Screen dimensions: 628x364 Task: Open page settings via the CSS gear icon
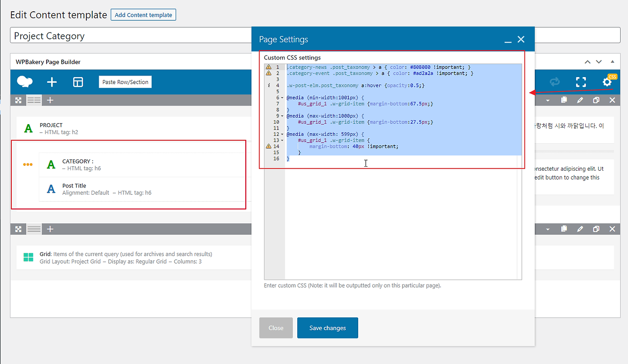608,81
